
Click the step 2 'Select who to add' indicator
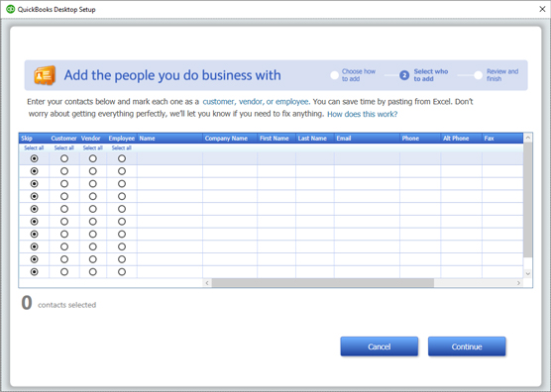(404, 75)
